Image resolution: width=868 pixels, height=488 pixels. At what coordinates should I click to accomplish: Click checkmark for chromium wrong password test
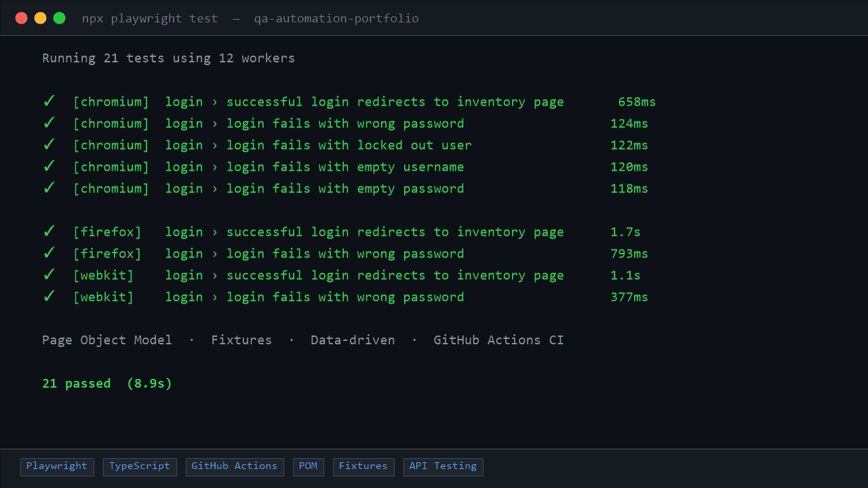(x=49, y=123)
